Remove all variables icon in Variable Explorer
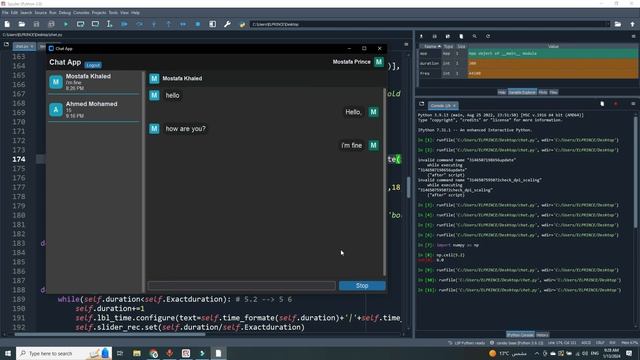 [x=461, y=36]
